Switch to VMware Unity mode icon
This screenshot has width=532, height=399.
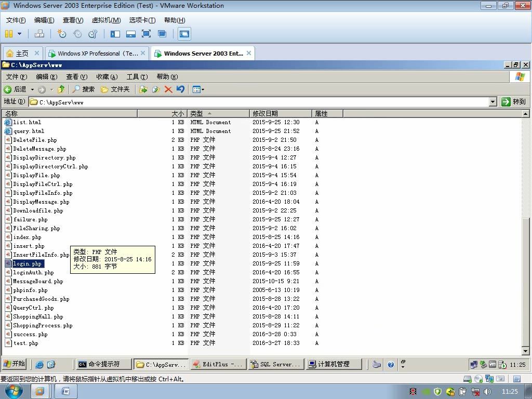click(x=162, y=34)
